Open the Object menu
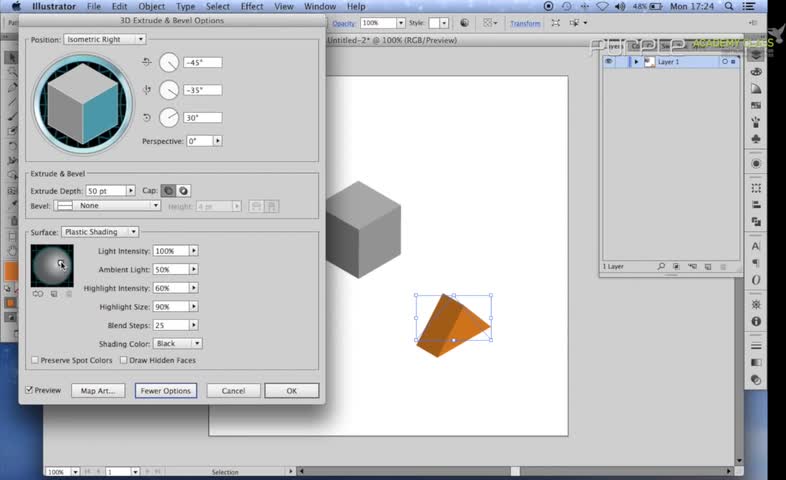Viewport: 786px width, 480px height. [151, 7]
